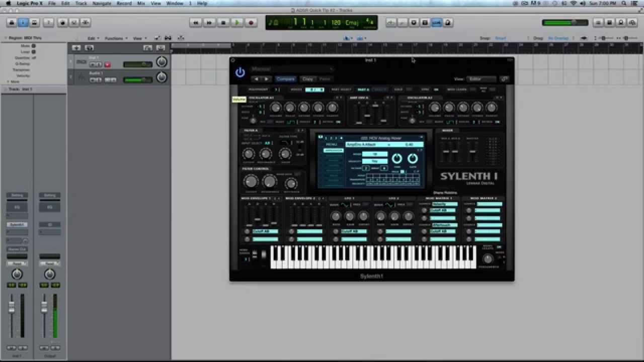Toggle the Metronome click button
Screen dimensions: 644x362
click(448, 23)
